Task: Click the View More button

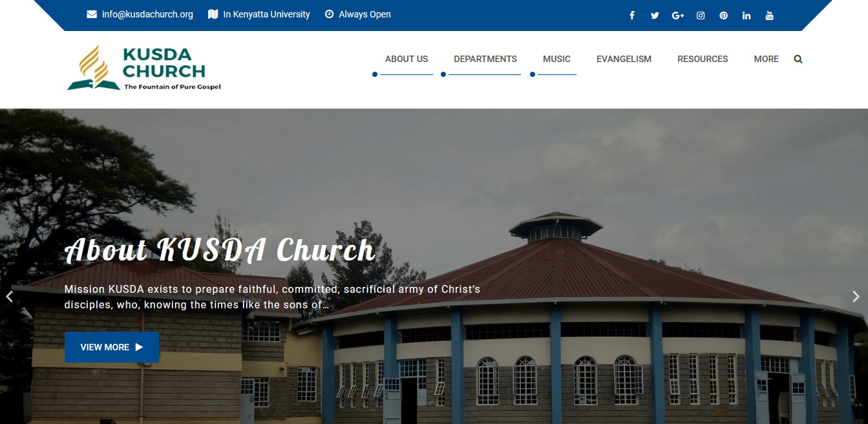Action: click(x=111, y=347)
